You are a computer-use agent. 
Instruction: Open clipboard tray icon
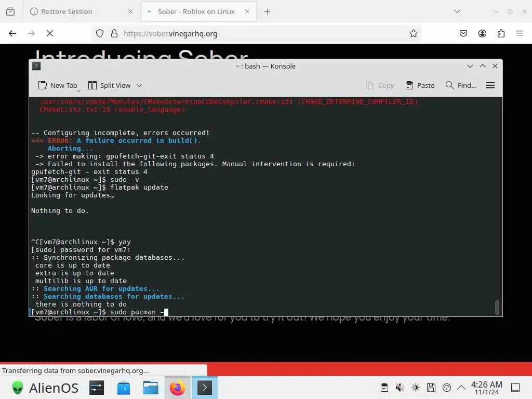tap(384, 388)
